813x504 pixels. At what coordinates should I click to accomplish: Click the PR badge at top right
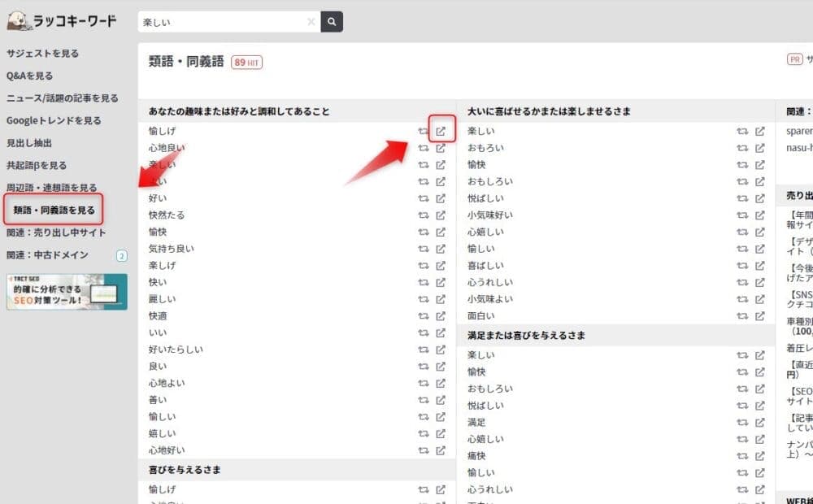pyautogui.click(x=795, y=59)
